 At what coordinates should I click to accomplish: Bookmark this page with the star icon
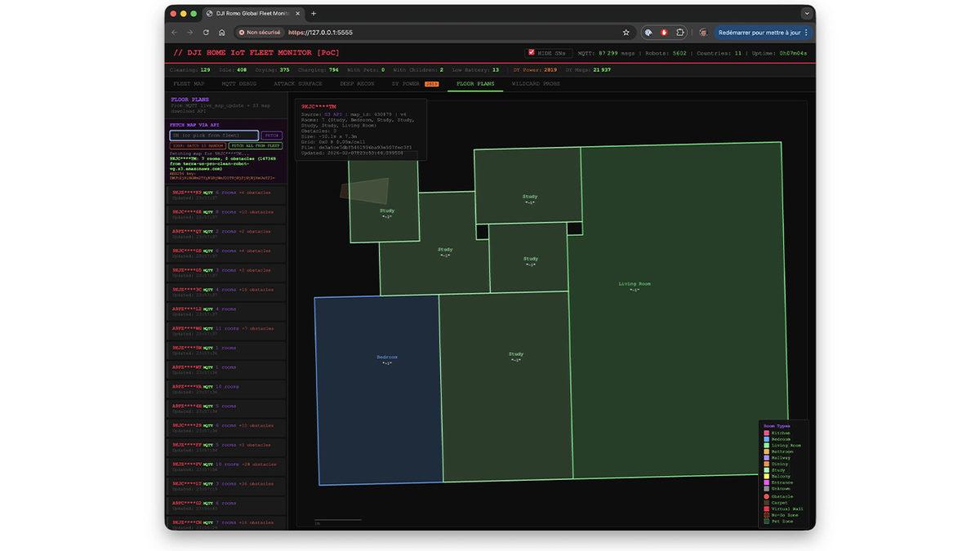(x=626, y=33)
